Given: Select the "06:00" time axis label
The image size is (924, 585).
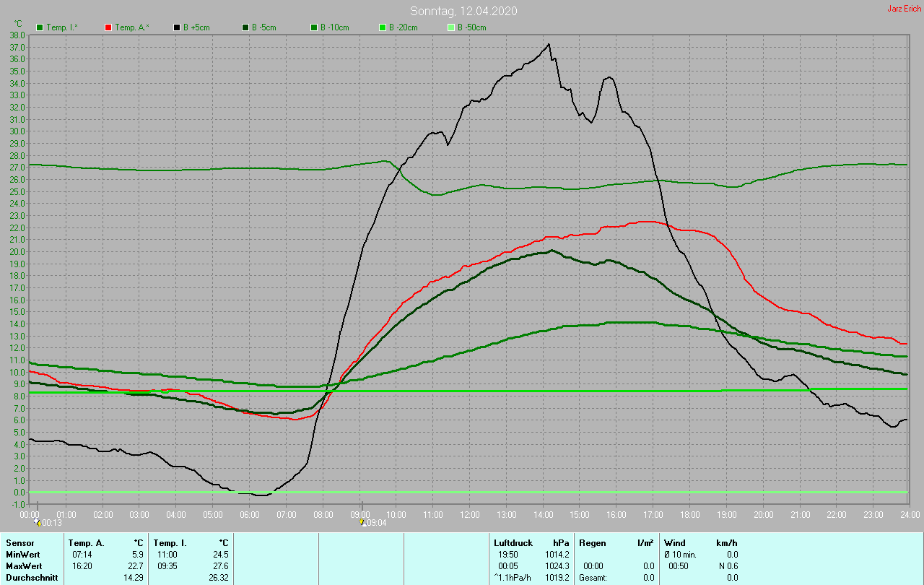Looking at the screenshot, I should tap(250, 514).
